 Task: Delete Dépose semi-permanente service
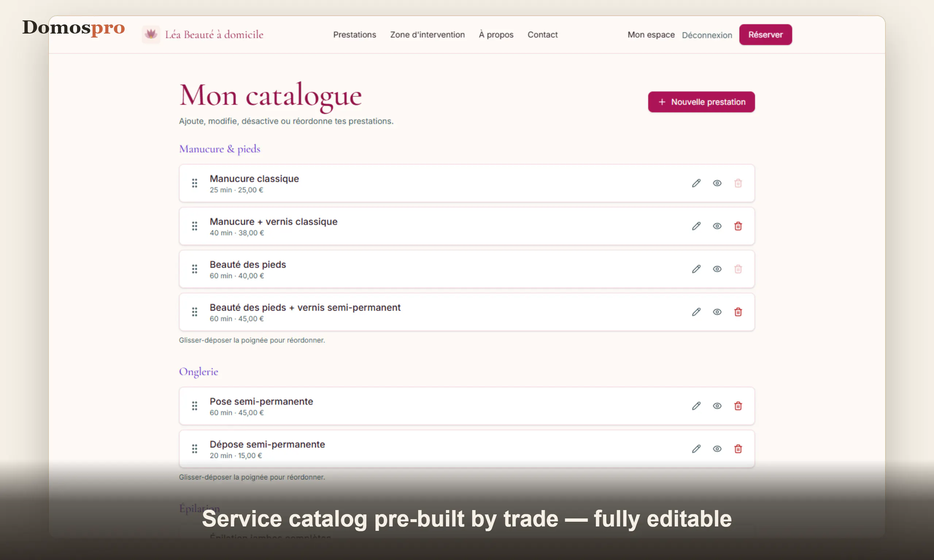pyautogui.click(x=738, y=449)
